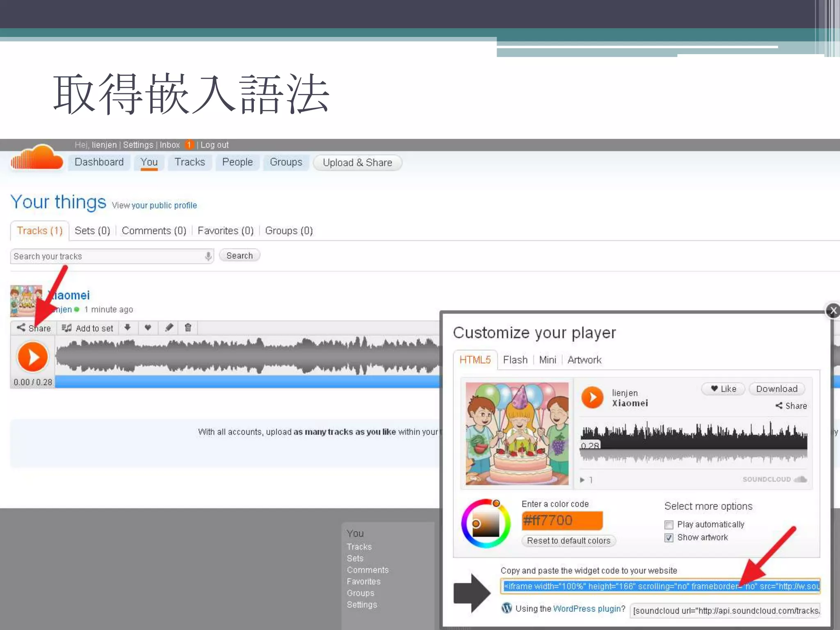Open the Favorites (0) tab

click(226, 231)
